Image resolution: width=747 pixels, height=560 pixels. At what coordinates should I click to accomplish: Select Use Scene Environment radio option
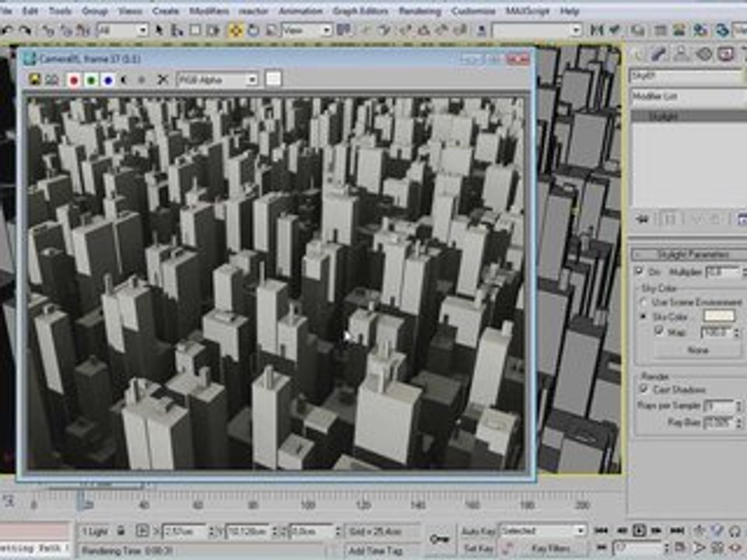pyautogui.click(x=643, y=303)
